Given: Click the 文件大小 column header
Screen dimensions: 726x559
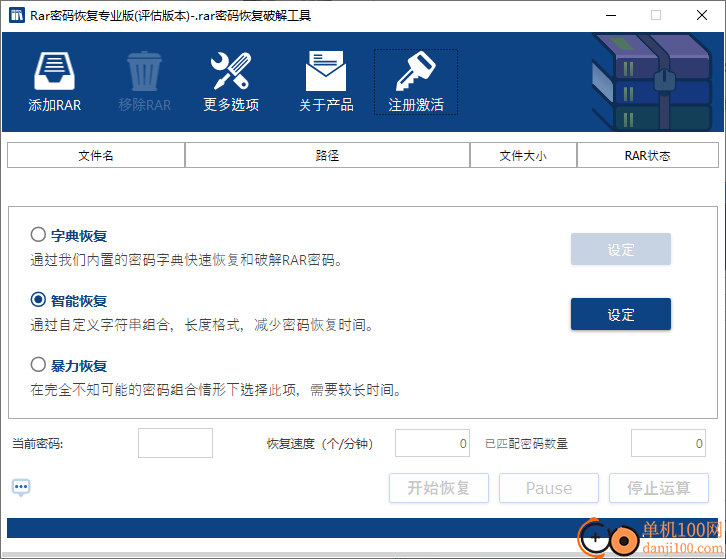Looking at the screenshot, I should 523,155.
